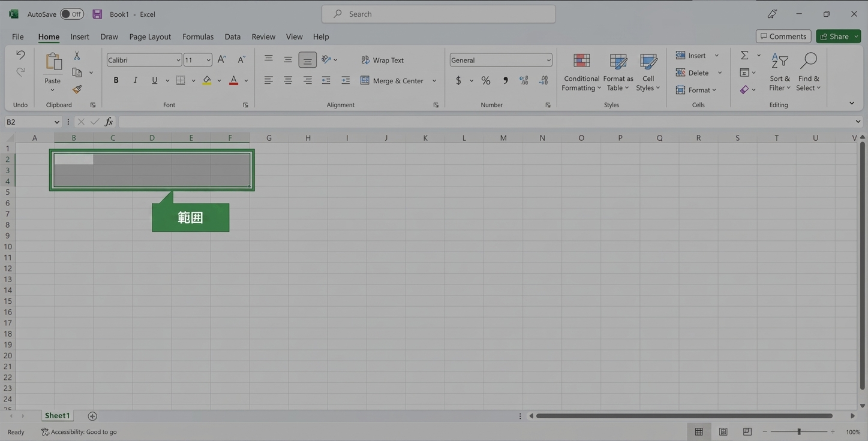Click the horizontal scrollbar at bottom
The image size is (868, 441).
[x=684, y=416]
